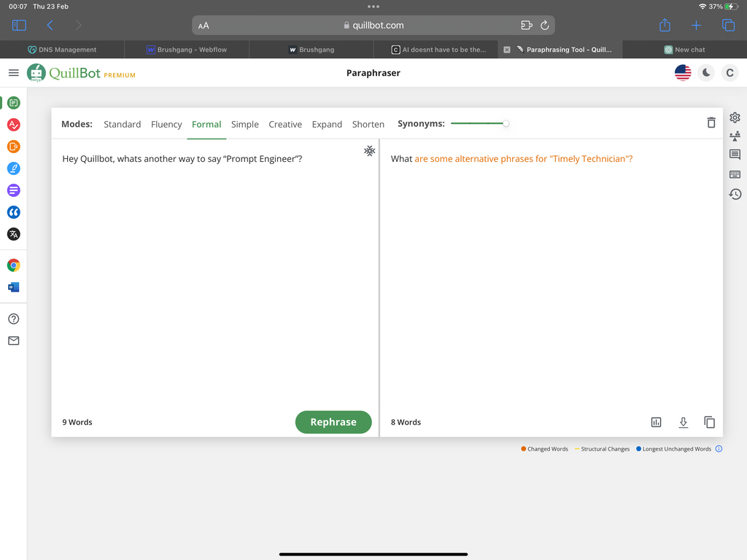Select the Fluency mode
Image resolution: width=747 pixels, height=560 pixels.
[x=166, y=124]
